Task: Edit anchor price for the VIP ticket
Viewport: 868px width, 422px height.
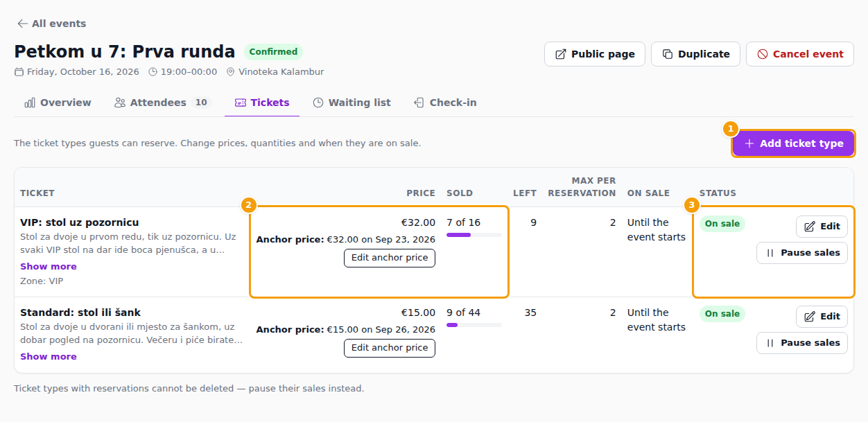Action: pyautogui.click(x=390, y=258)
